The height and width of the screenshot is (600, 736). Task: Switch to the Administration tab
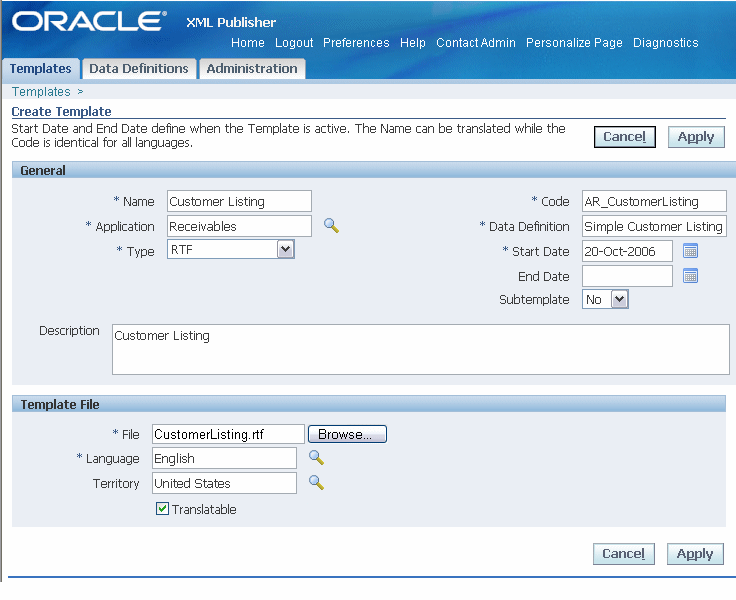pyautogui.click(x=252, y=69)
